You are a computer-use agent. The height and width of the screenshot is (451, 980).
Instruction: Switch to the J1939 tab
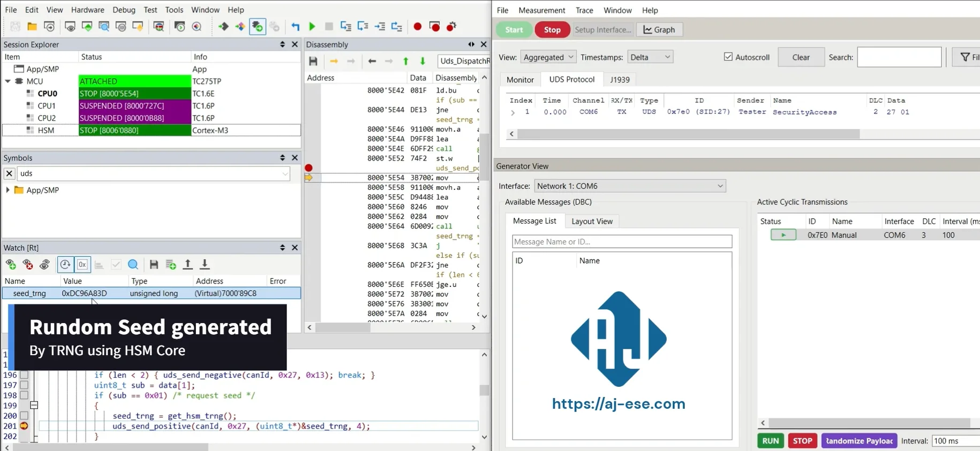click(620, 79)
